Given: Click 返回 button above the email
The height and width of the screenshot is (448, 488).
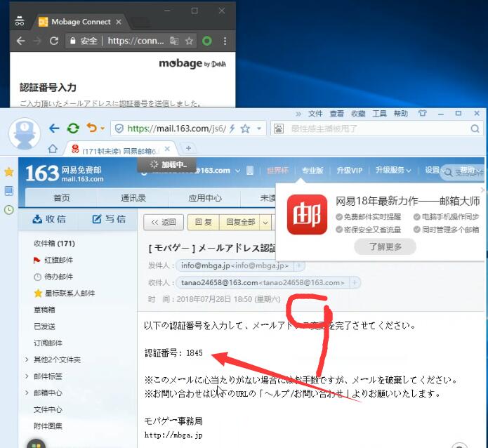Looking at the screenshot, I should point(164,222).
